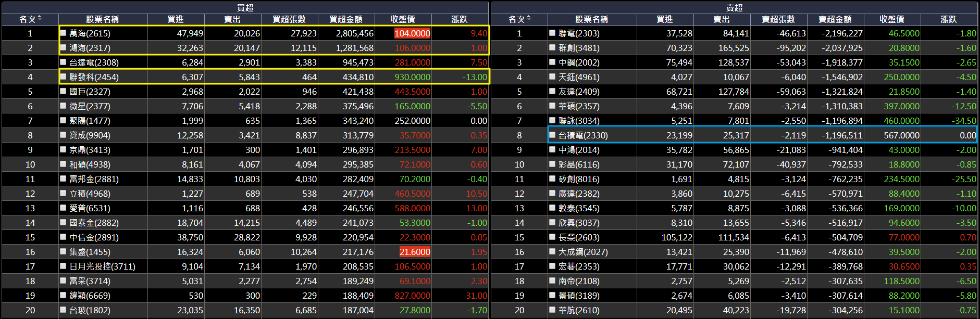Toggle the checkbox next to 日月光投控(3711)
The width and height of the screenshot is (980, 319).
63,266
